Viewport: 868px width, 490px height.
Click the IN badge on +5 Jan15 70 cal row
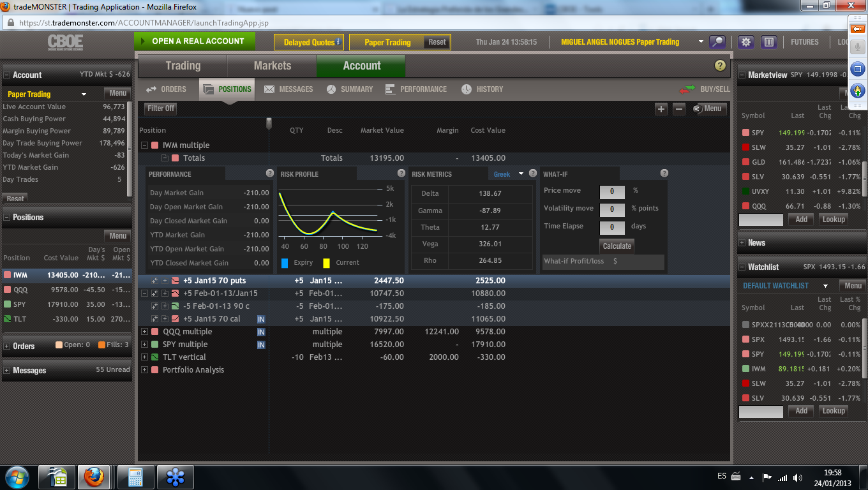click(261, 319)
